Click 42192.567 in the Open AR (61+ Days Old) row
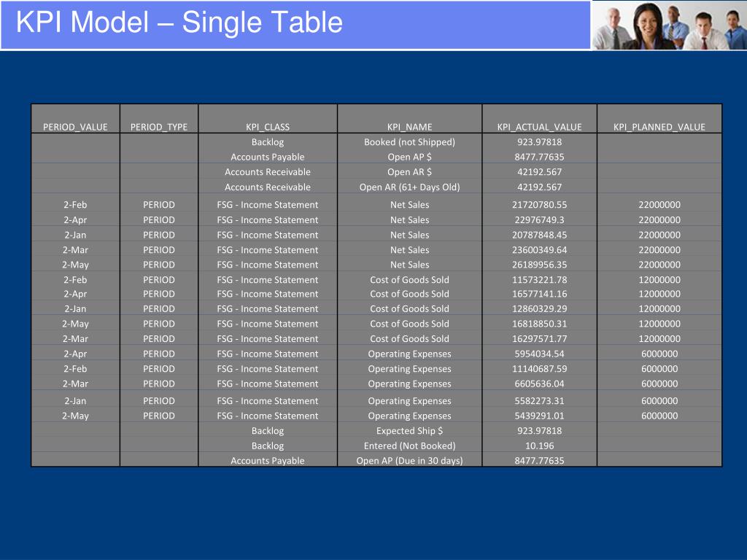 click(x=539, y=187)
